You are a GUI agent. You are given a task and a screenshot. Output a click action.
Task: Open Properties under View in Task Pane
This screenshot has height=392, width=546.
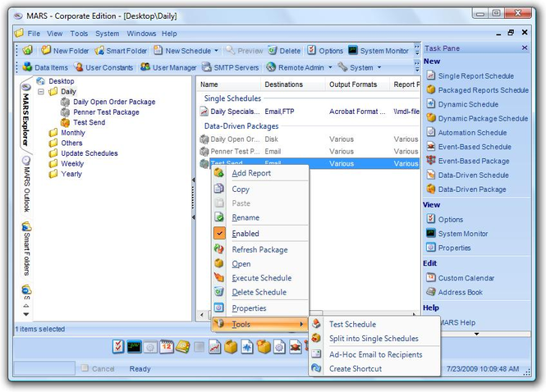(x=449, y=248)
